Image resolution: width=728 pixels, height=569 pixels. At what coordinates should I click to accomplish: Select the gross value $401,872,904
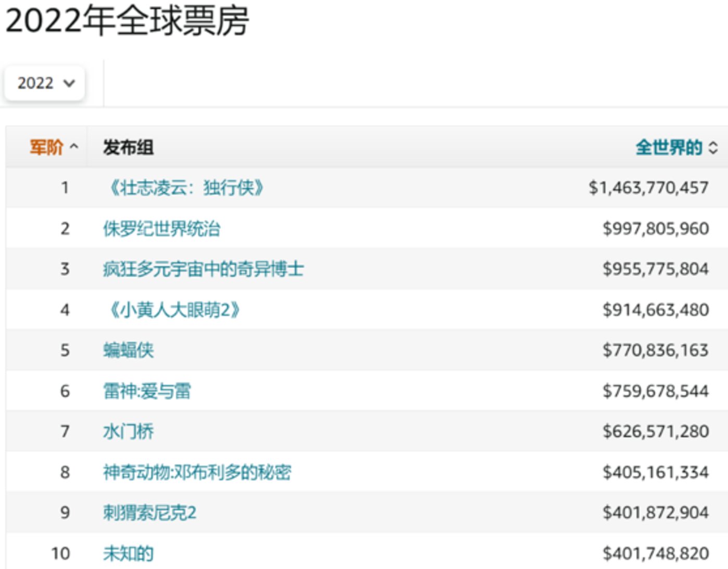tap(656, 512)
